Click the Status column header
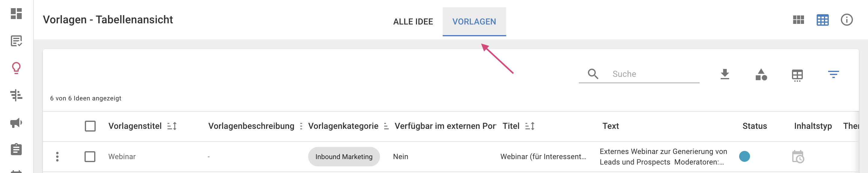The image size is (868, 173). pos(755,126)
